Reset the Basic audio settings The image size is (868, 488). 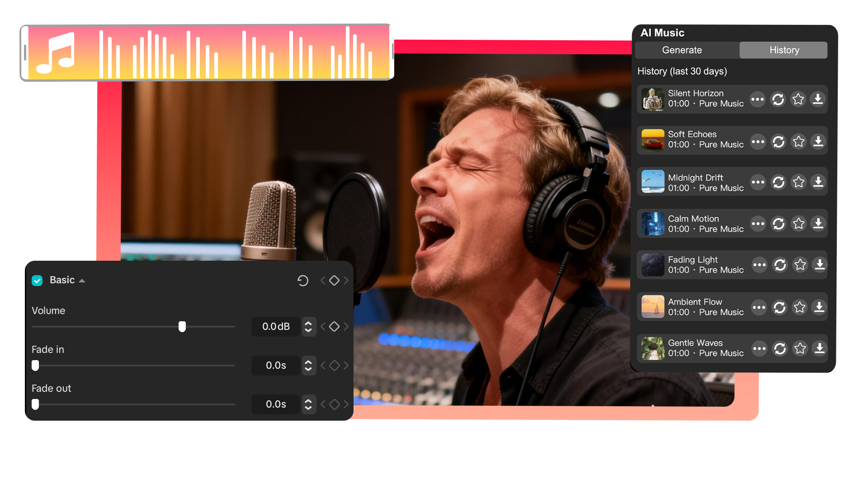(x=303, y=280)
